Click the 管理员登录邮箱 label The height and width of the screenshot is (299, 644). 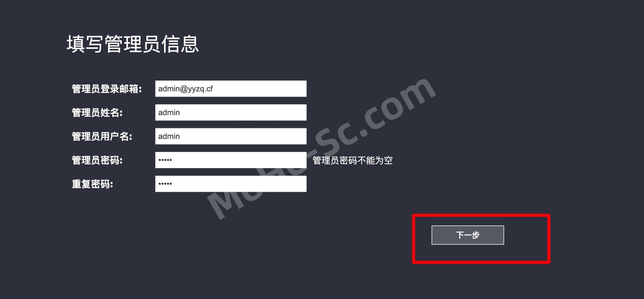pyautogui.click(x=107, y=89)
